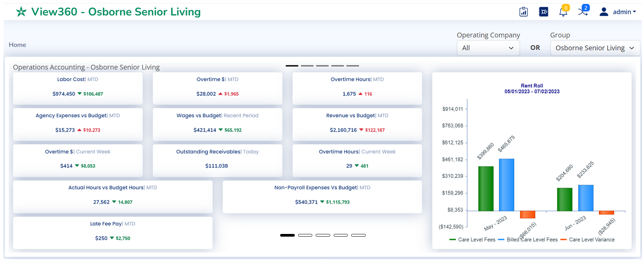The width and height of the screenshot is (644, 263).
Task: Select second bottom pagination pill
Action: [x=305, y=235]
